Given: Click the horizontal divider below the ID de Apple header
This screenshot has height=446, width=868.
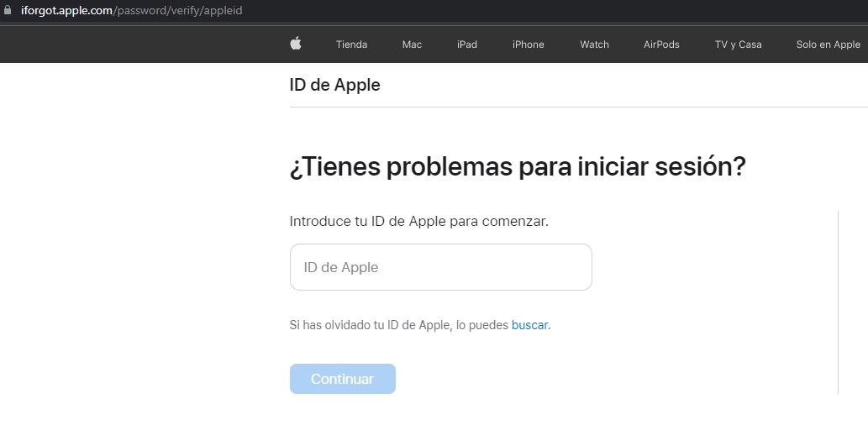Looking at the screenshot, I should pyautogui.click(x=578, y=107).
